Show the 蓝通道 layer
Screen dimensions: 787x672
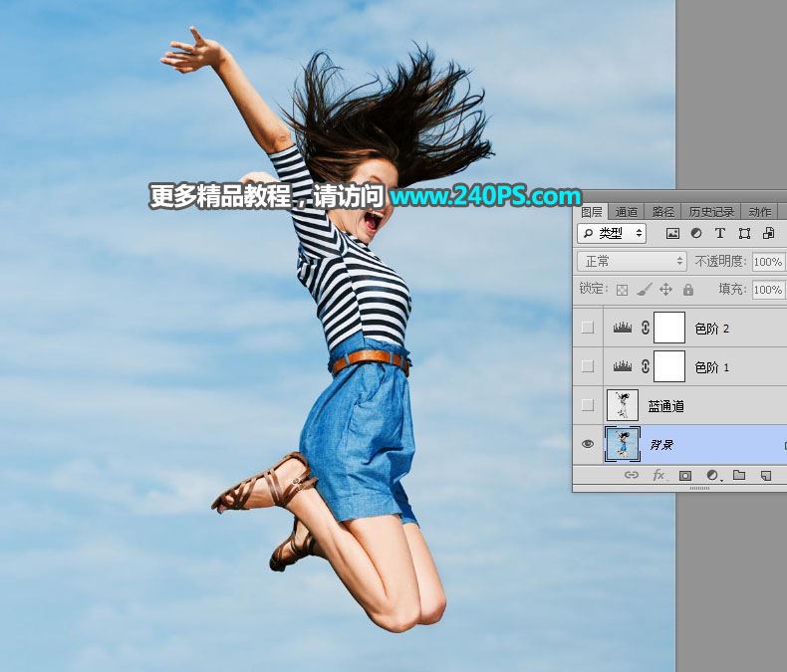click(589, 405)
